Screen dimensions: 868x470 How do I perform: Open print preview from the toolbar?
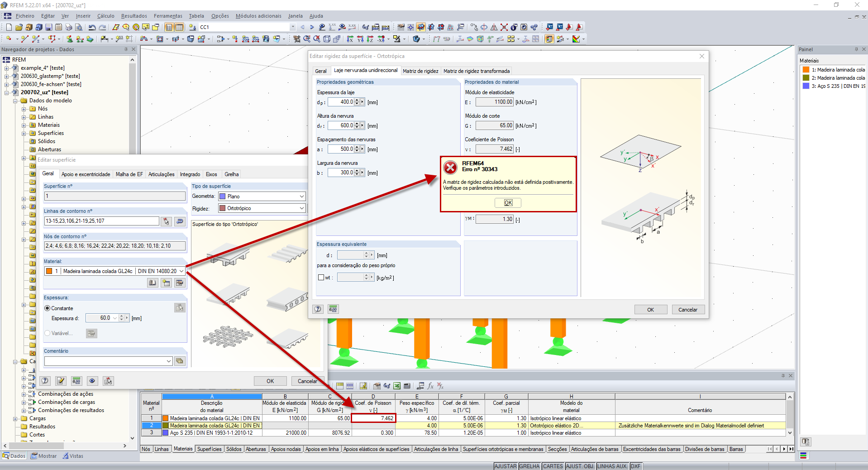click(79, 27)
